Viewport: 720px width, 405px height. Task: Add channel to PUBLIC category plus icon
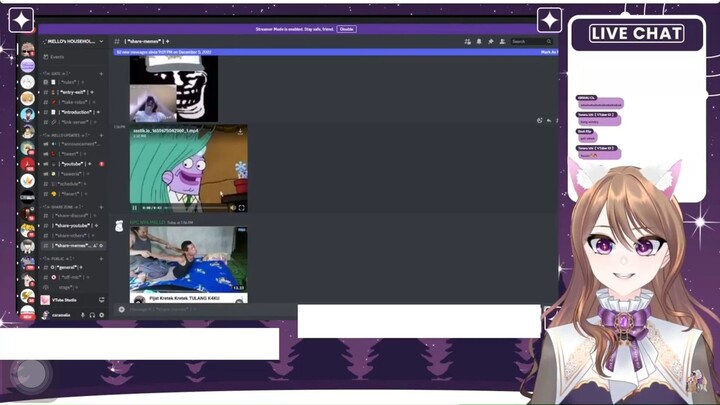pyautogui.click(x=101, y=259)
